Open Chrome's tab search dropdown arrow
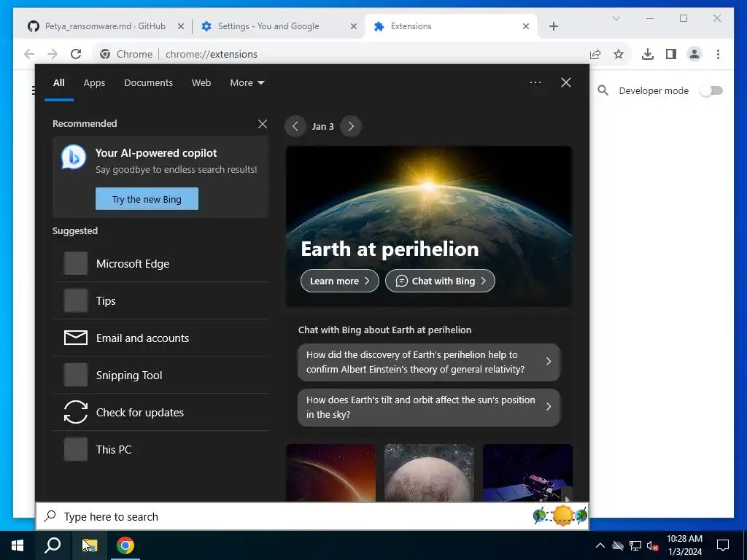Viewport: 747px width, 560px height. pyautogui.click(x=616, y=18)
